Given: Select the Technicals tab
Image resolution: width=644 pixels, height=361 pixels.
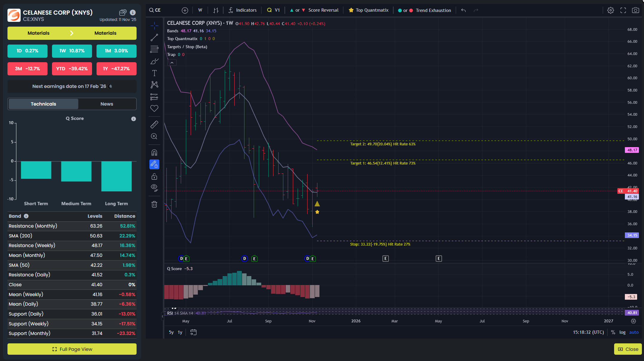Looking at the screenshot, I should click(43, 104).
